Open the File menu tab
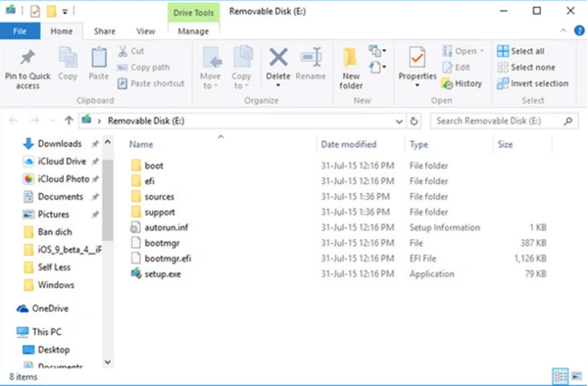The image size is (588, 386). click(x=20, y=31)
